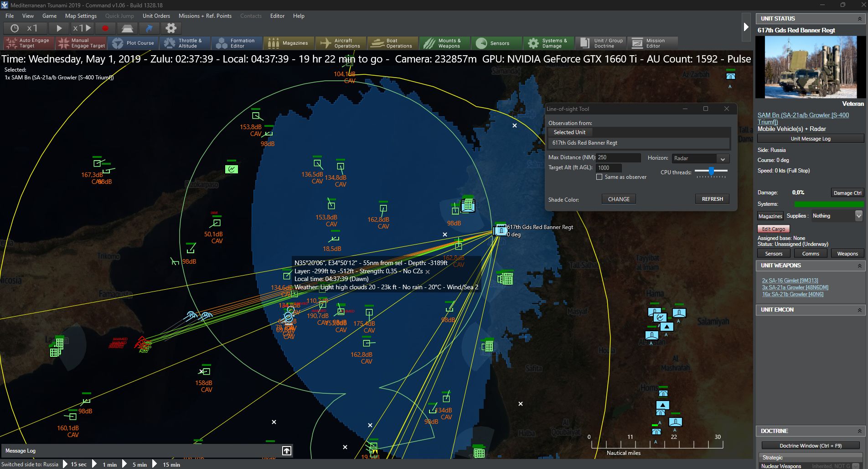
Task: Open the Nuclear Weapons doctrine dropdown
Action: [855, 466]
